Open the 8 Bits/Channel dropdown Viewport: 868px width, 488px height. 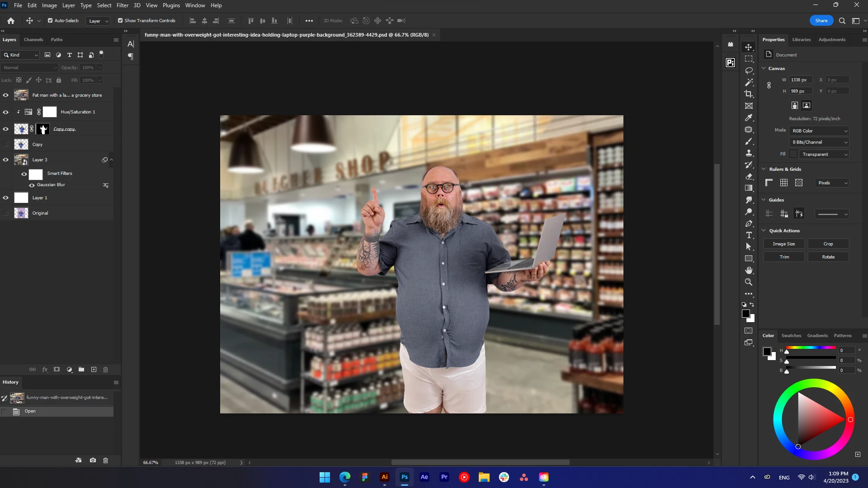pyautogui.click(x=819, y=142)
